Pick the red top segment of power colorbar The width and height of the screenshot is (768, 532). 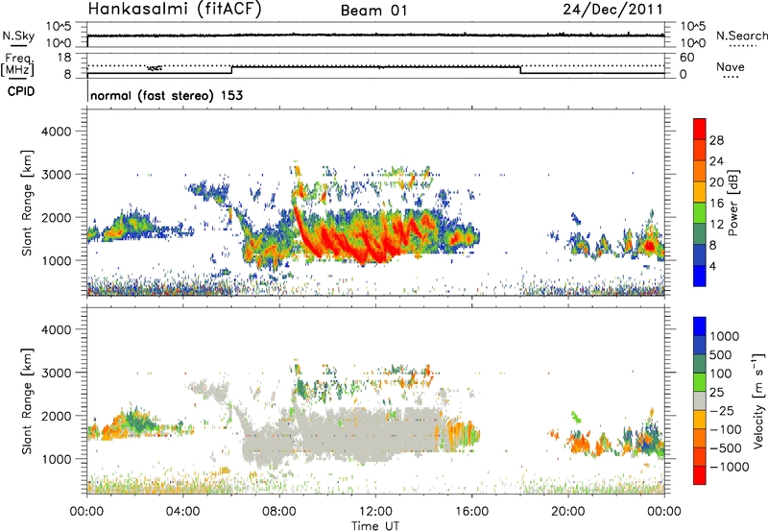tap(700, 129)
